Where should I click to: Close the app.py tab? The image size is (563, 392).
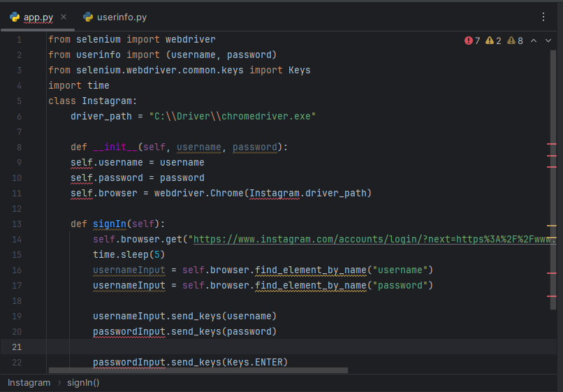[x=64, y=17]
